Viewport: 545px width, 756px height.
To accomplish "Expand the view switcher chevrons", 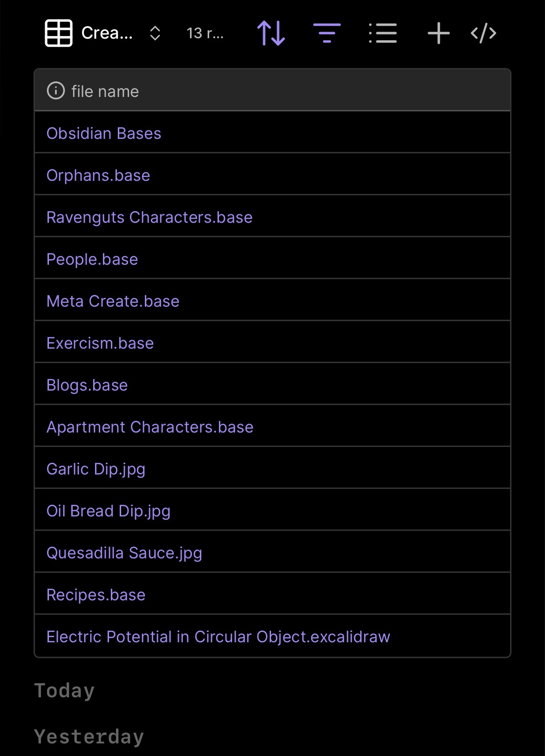I will pyautogui.click(x=155, y=33).
